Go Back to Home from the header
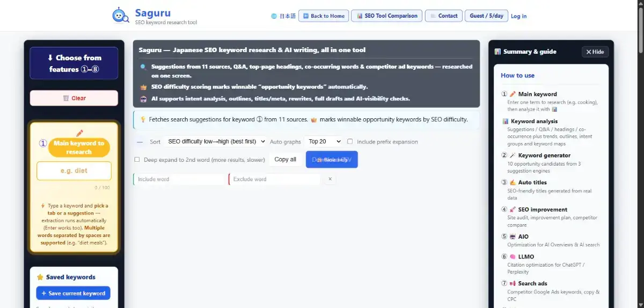 (324, 16)
